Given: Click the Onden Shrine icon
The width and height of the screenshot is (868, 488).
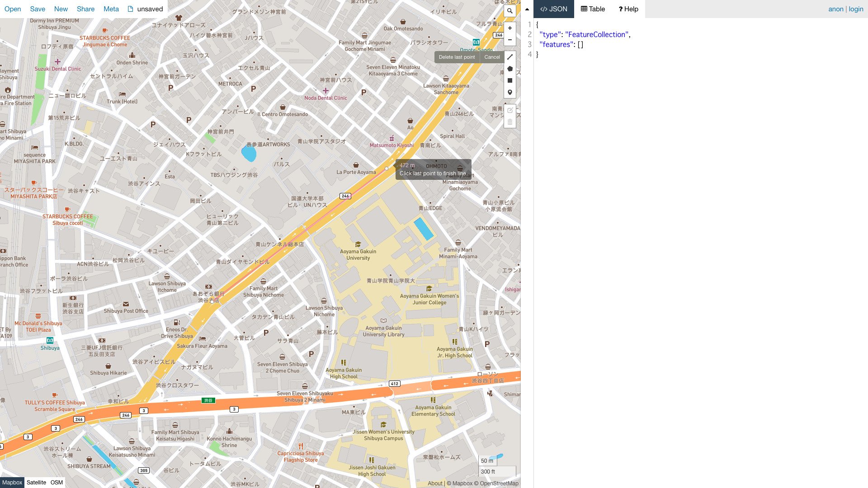Looking at the screenshot, I should [132, 55].
